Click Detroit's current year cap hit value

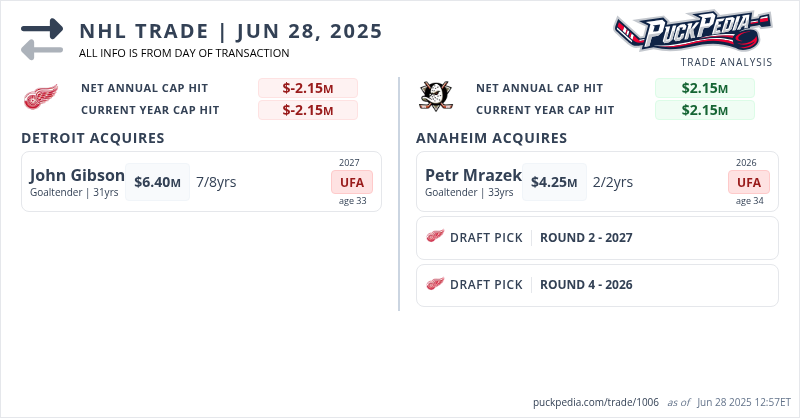pyautogui.click(x=307, y=110)
